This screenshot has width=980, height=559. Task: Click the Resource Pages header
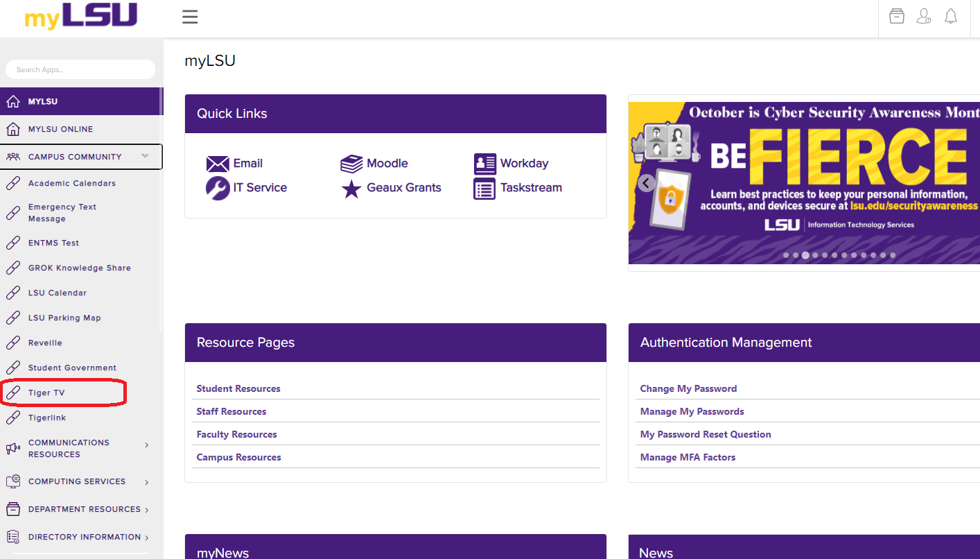pyautogui.click(x=396, y=343)
